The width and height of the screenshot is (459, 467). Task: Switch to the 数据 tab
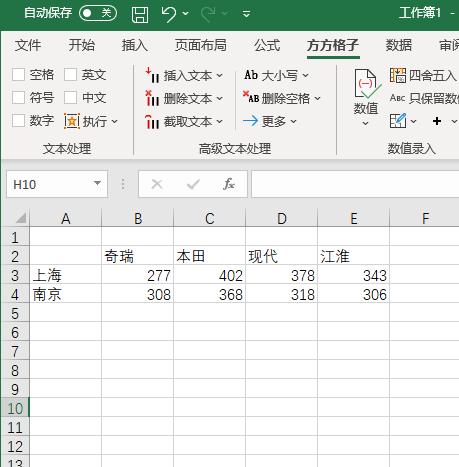pos(399,45)
